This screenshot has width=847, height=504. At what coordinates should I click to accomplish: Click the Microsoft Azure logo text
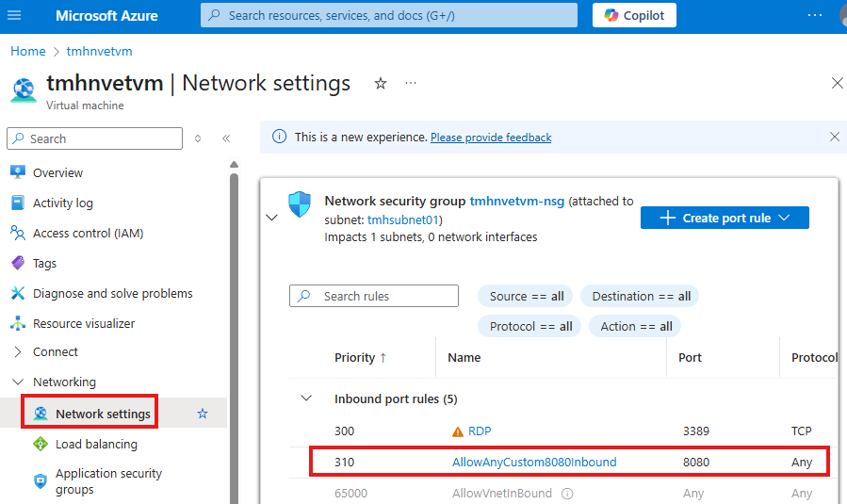tap(106, 16)
